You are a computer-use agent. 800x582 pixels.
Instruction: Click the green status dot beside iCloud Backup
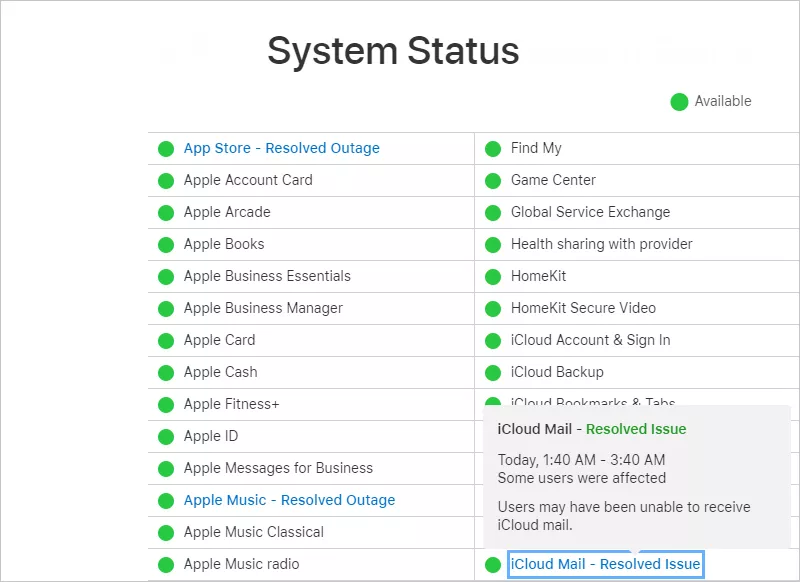click(x=493, y=373)
